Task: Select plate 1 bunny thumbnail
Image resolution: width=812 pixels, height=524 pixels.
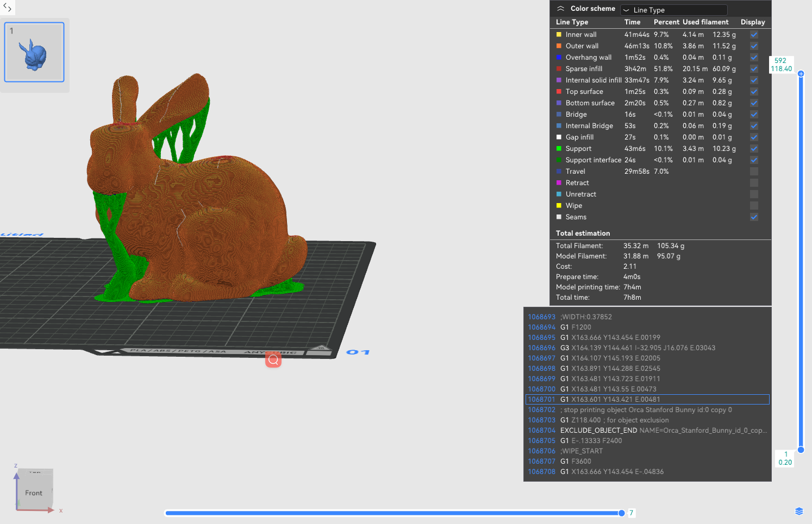Action: coord(34,52)
